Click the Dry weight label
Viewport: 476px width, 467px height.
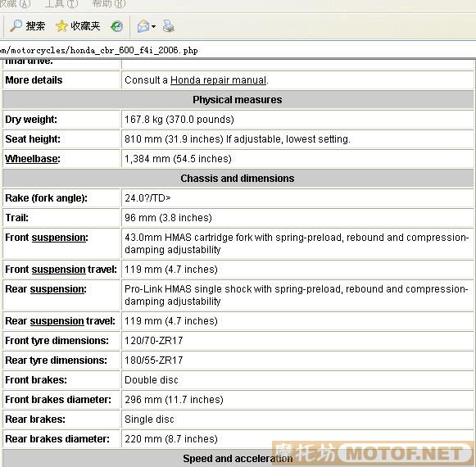pyautogui.click(x=31, y=120)
